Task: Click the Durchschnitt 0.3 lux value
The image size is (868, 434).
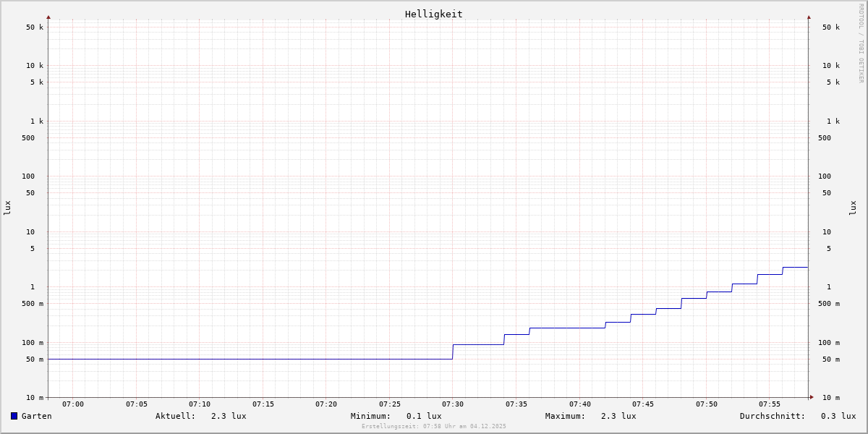Action: click(838, 416)
